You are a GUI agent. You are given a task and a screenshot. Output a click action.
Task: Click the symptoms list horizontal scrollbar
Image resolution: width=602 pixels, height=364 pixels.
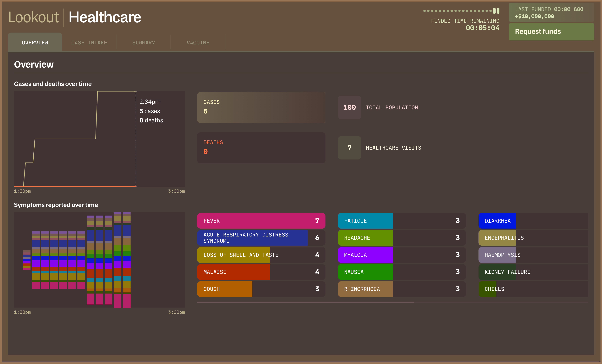coord(306,302)
